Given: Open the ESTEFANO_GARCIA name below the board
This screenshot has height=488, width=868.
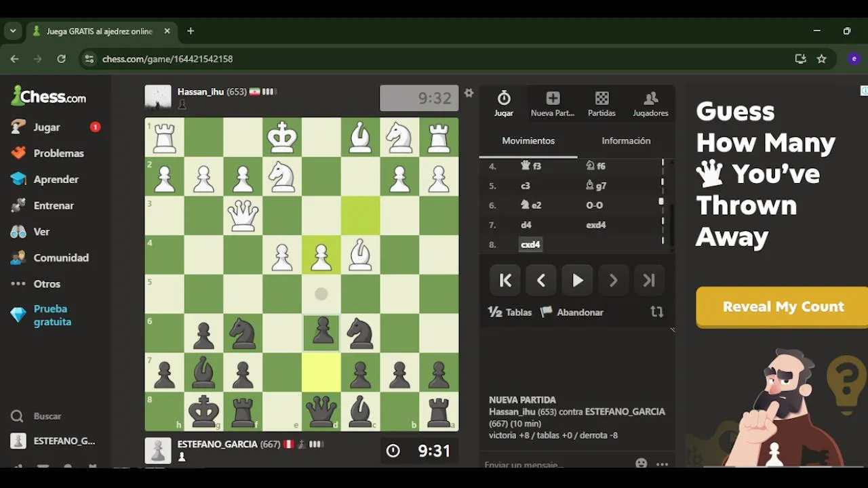Looking at the screenshot, I should pyautogui.click(x=218, y=445).
